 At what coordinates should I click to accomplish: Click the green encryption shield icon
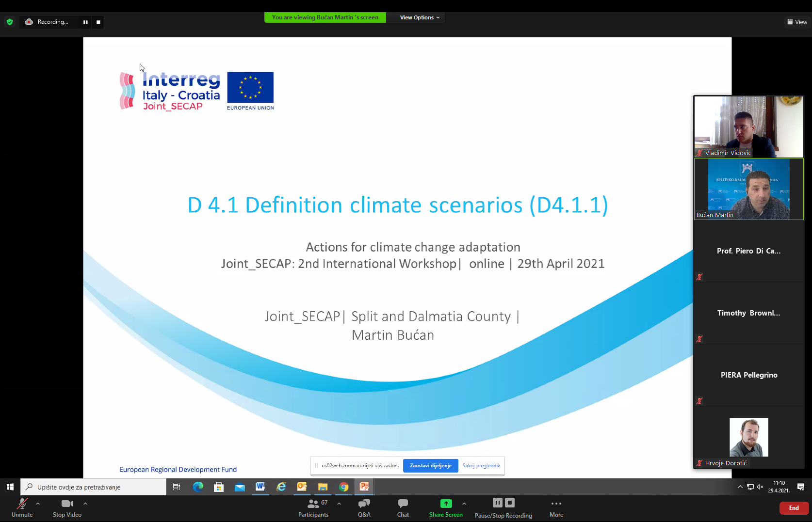[x=10, y=22]
